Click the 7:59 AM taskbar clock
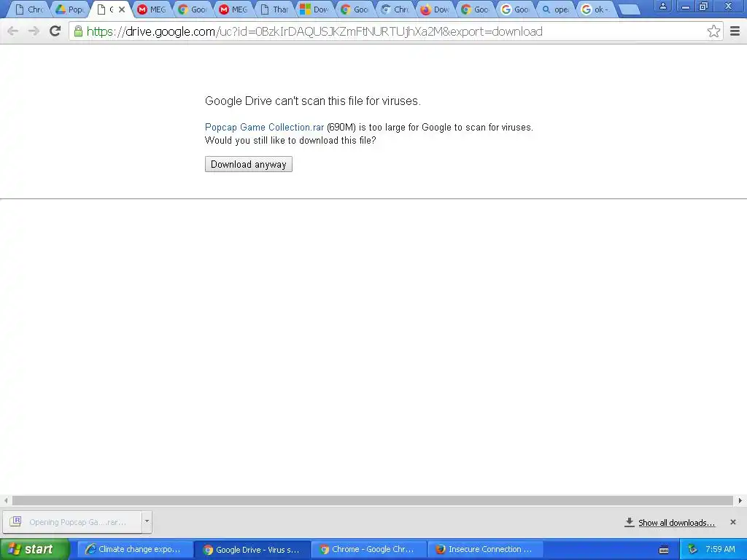Image resolution: width=747 pixels, height=560 pixels. point(720,549)
